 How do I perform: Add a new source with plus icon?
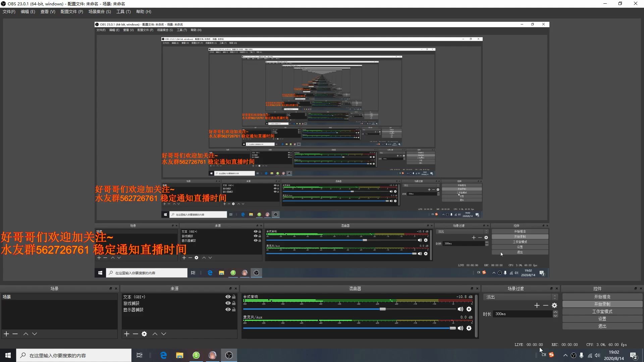[126, 334]
